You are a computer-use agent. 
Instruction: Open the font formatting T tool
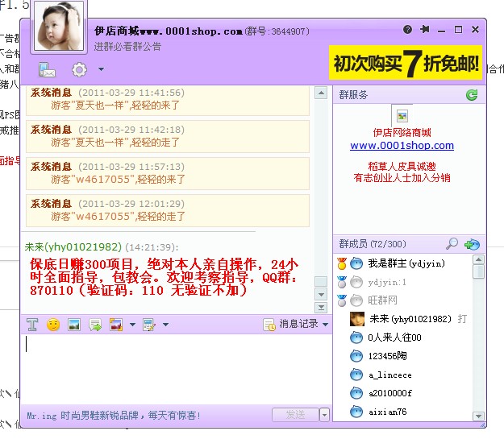(x=32, y=325)
